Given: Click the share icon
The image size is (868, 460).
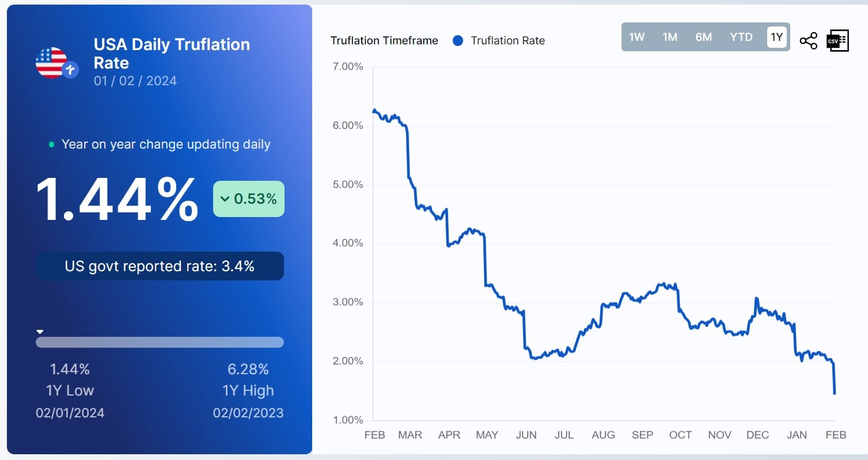Looking at the screenshot, I should point(809,40).
